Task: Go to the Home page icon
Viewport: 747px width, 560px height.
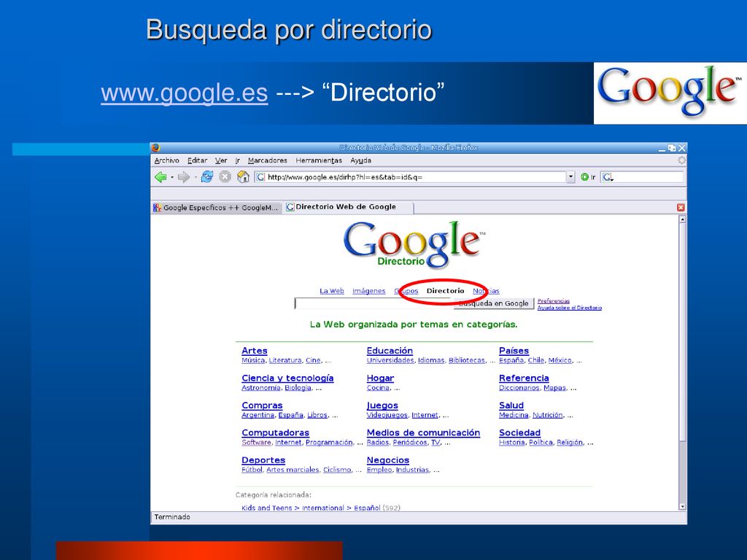Action: pos(243,176)
